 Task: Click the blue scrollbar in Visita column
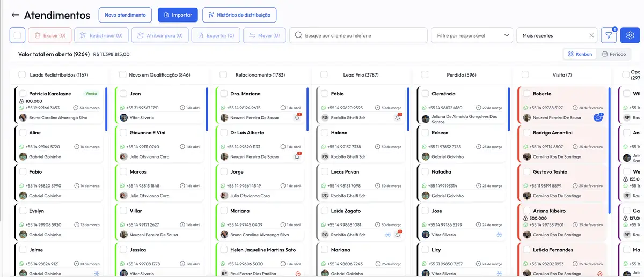[x=609, y=151]
